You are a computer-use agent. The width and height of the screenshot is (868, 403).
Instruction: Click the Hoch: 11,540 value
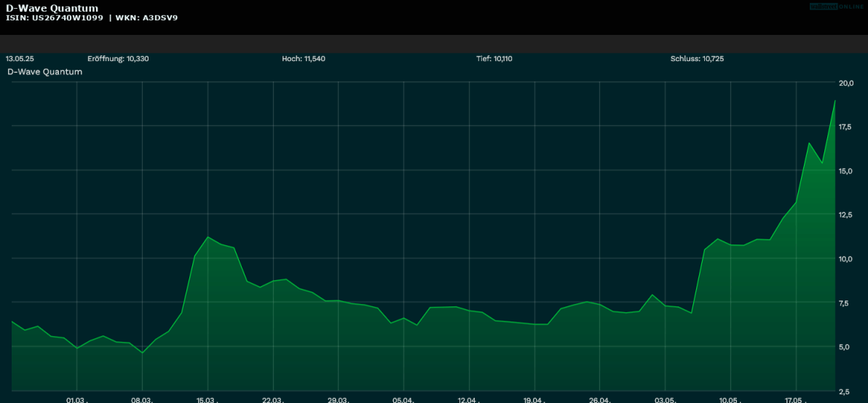click(304, 59)
